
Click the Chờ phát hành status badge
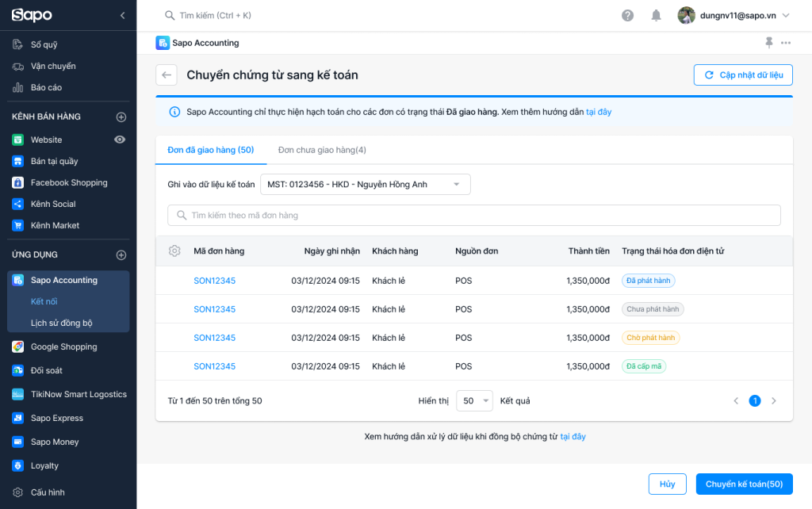[650, 338]
